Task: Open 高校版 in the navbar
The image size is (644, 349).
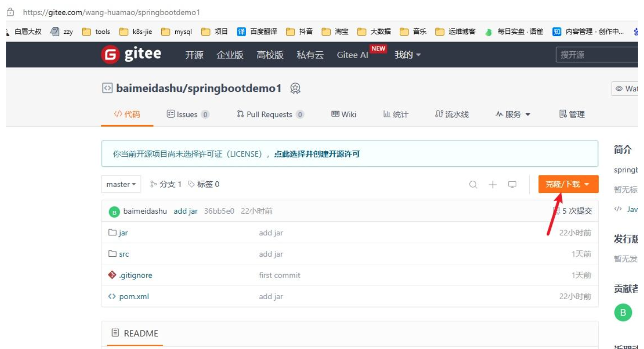Action: pyautogui.click(x=270, y=55)
